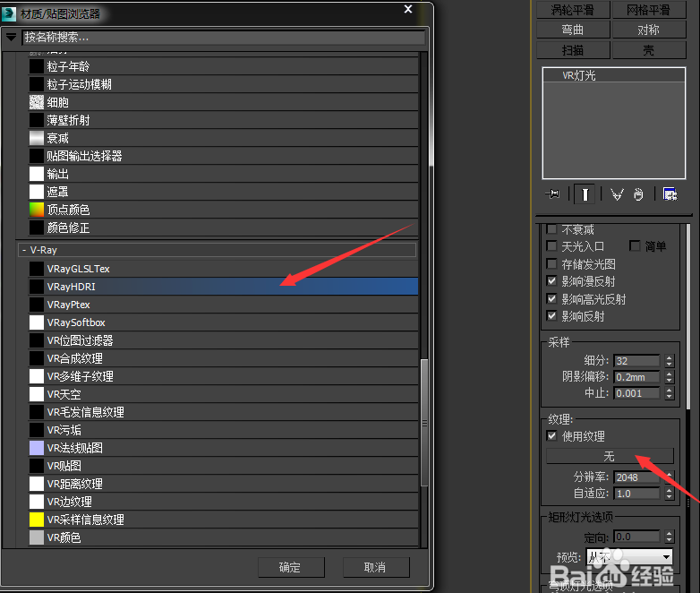
Task: Select 颜色修正 map entry
Action: click(223, 228)
